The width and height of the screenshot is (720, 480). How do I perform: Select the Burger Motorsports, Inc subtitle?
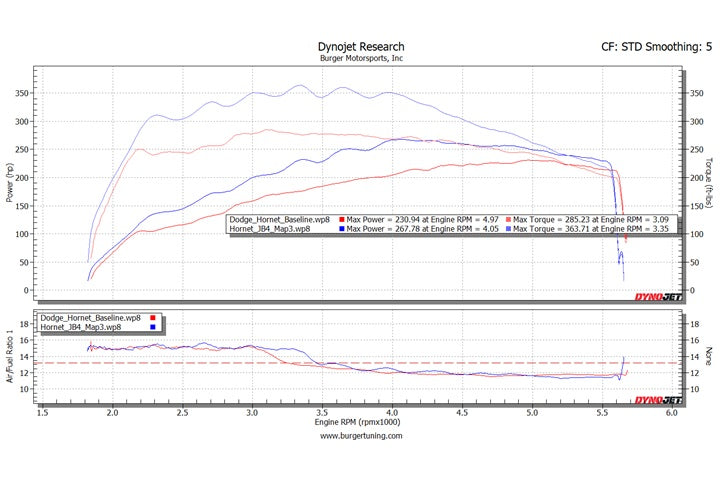click(361, 58)
